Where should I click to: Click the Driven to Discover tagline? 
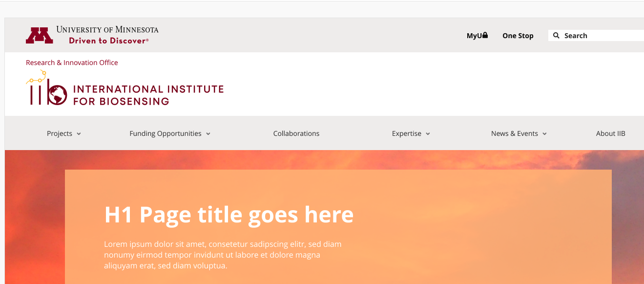(108, 41)
